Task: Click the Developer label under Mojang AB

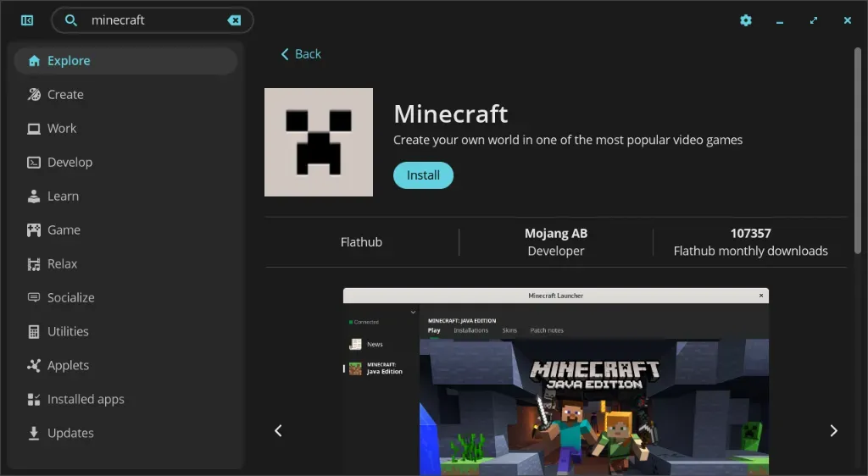Action: coord(556,251)
